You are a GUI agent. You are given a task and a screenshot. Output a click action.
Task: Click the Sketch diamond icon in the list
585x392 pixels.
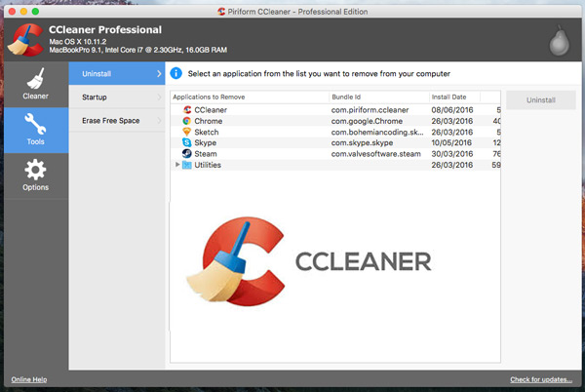[x=187, y=132]
